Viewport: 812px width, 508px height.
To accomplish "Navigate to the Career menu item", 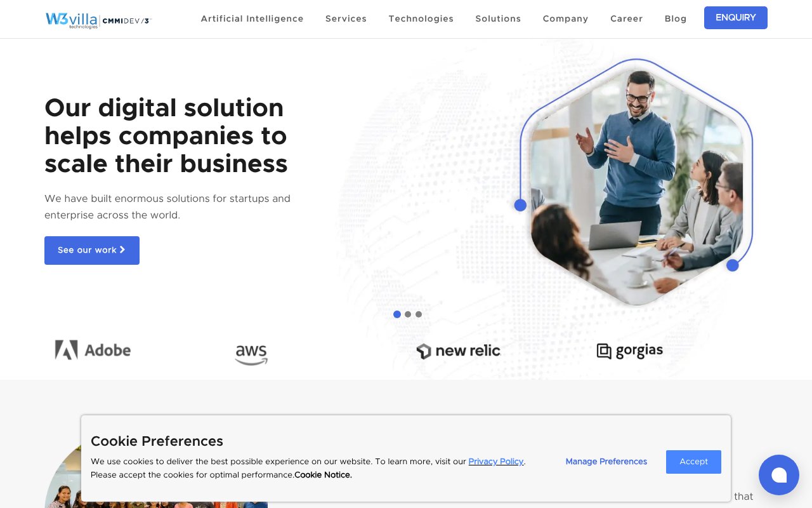I will click(626, 18).
